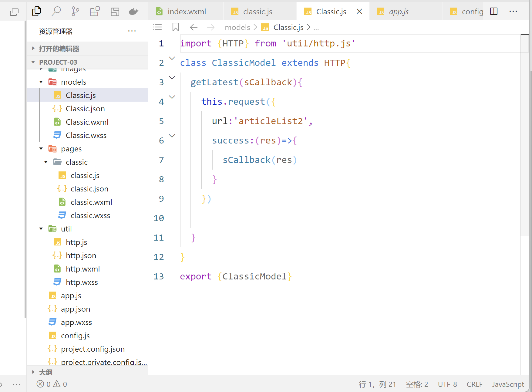Change the CRLF line ending setting
Image resolution: width=532 pixels, height=392 pixels.
(x=474, y=384)
